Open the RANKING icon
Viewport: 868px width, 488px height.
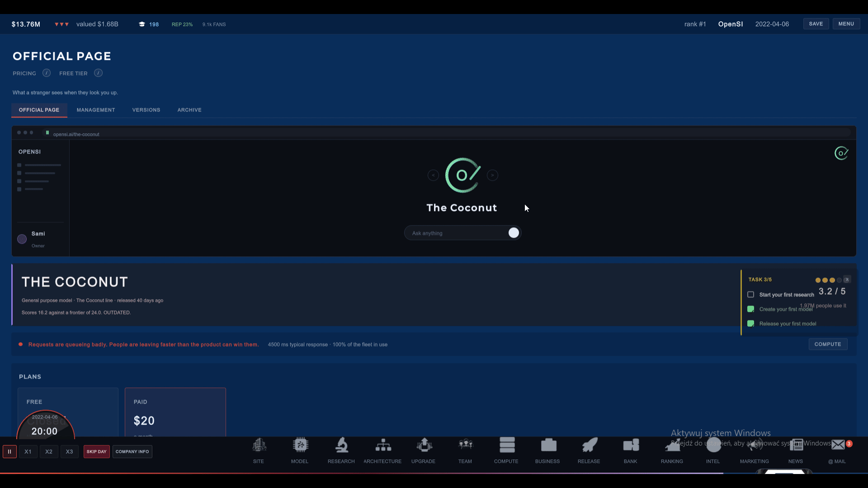point(672,446)
